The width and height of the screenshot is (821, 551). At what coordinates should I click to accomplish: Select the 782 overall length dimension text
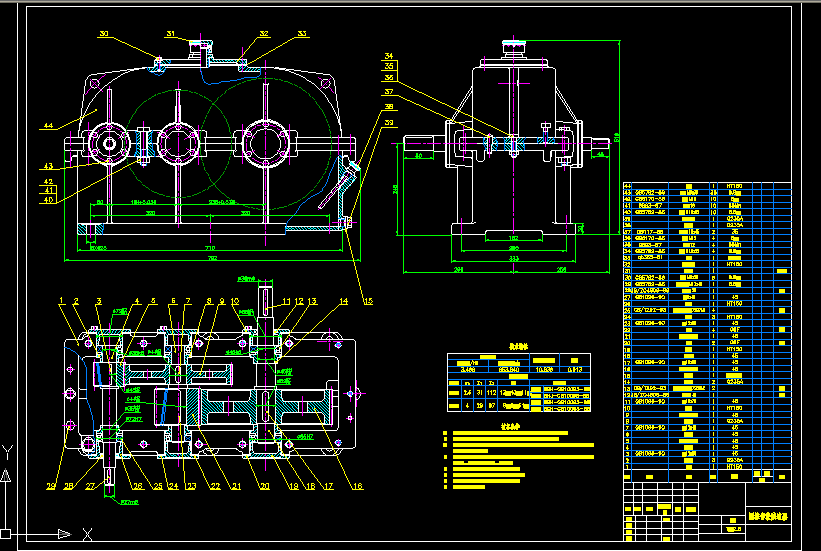pyautogui.click(x=211, y=258)
